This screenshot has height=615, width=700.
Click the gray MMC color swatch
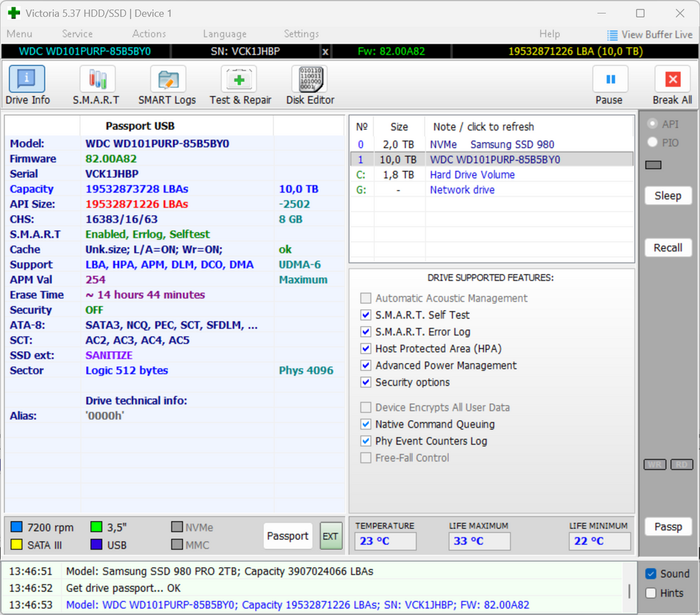pos(177,545)
